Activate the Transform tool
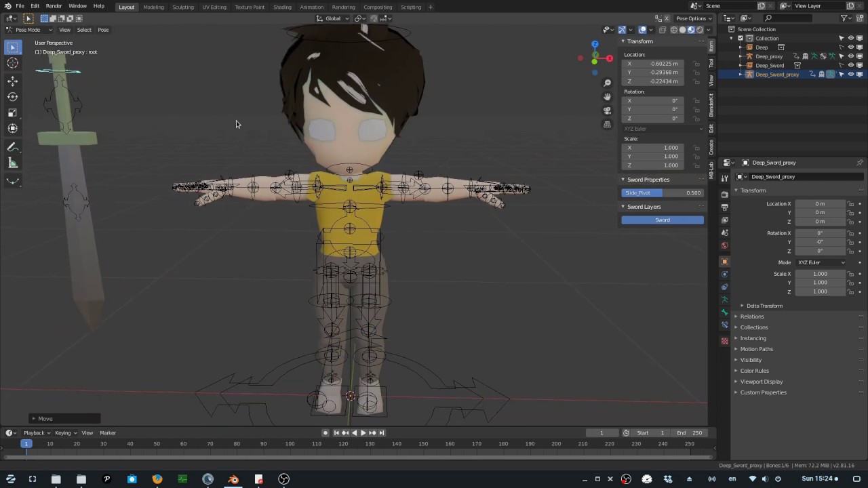 (12, 129)
